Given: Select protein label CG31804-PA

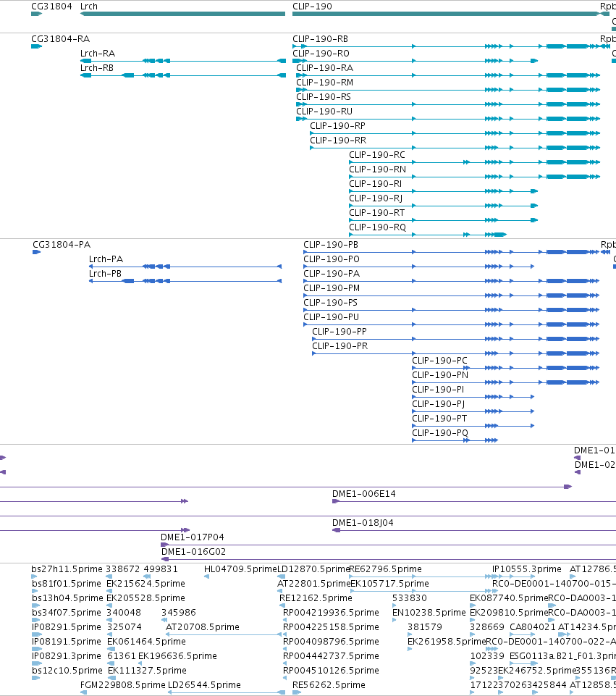Looking at the screenshot, I should [62, 245].
